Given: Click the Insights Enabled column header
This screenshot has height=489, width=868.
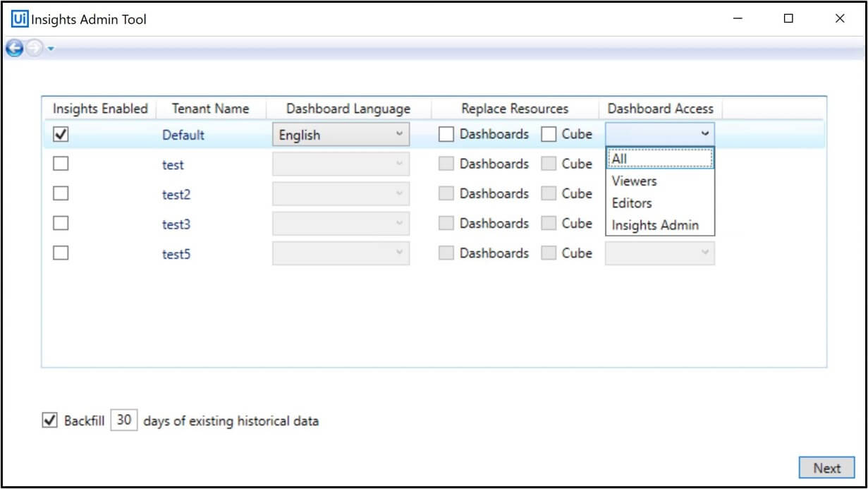Looking at the screenshot, I should [x=100, y=109].
